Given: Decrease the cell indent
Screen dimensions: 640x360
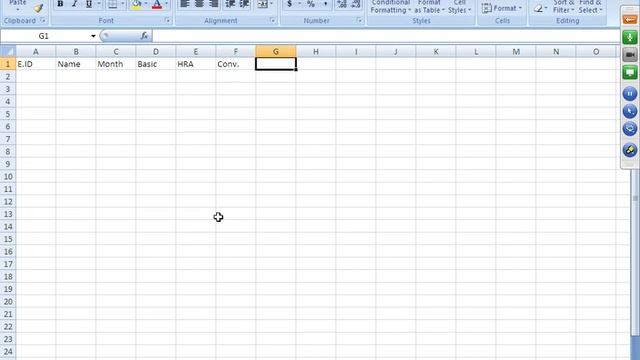Looking at the screenshot, I should pyautogui.click(x=230, y=4).
